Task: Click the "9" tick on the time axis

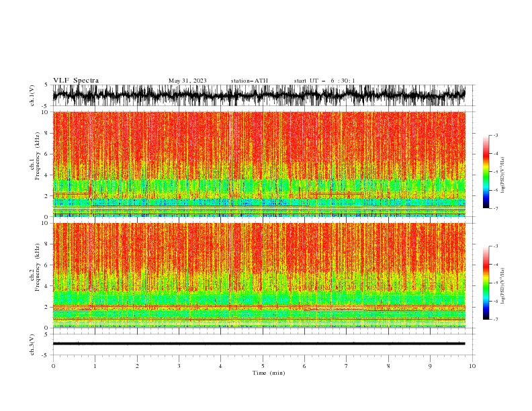Action: pos(430,366)
